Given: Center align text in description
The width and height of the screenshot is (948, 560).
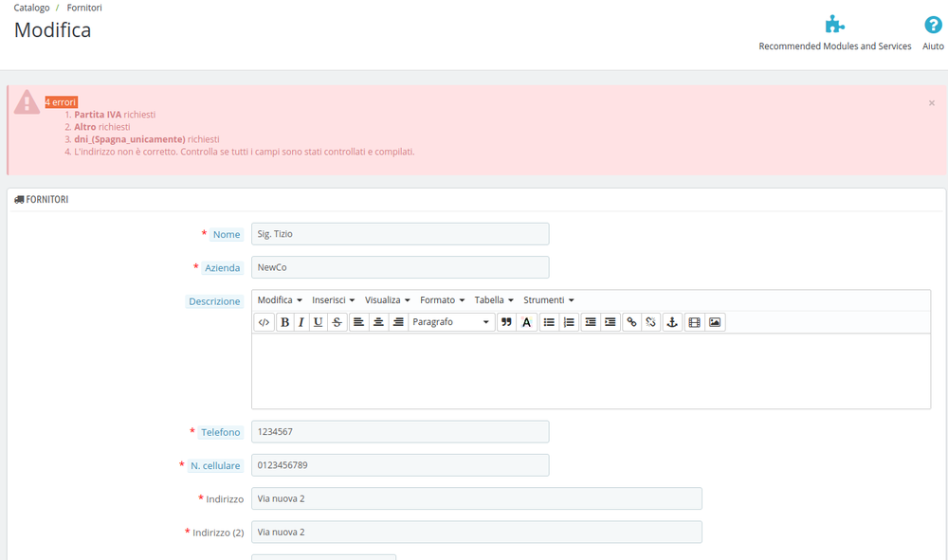Looking at the screenshot, I should coord(378,322).
